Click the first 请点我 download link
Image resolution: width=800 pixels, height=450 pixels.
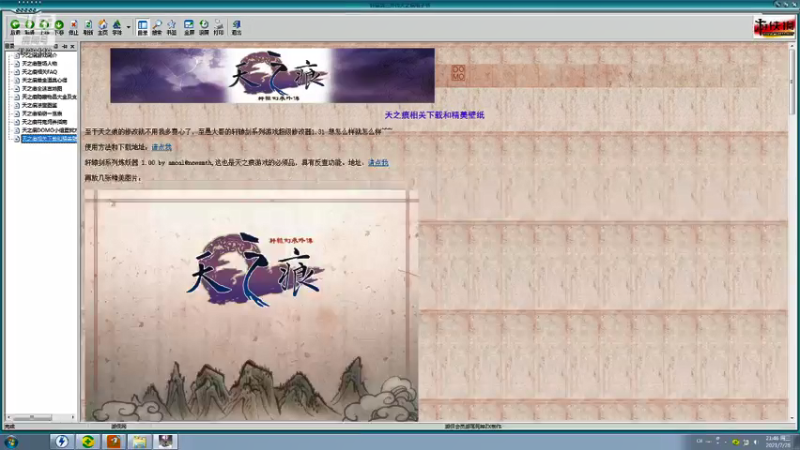point(161,147)
